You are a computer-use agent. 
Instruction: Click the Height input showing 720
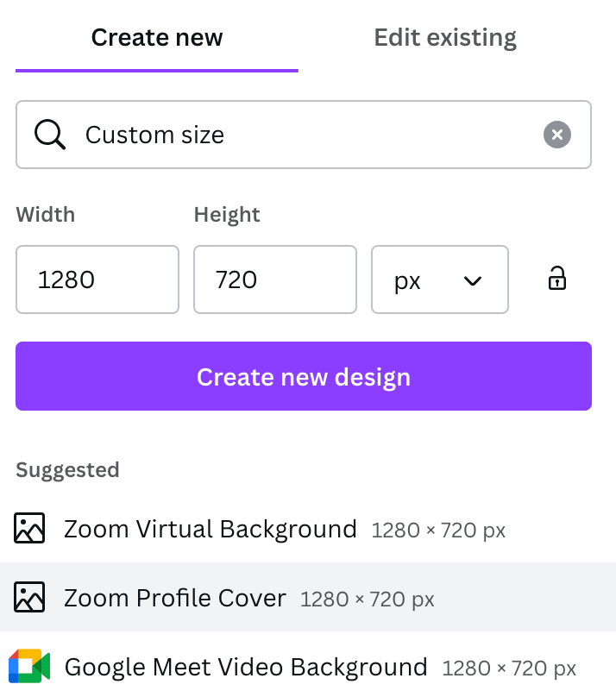[274, 279]
